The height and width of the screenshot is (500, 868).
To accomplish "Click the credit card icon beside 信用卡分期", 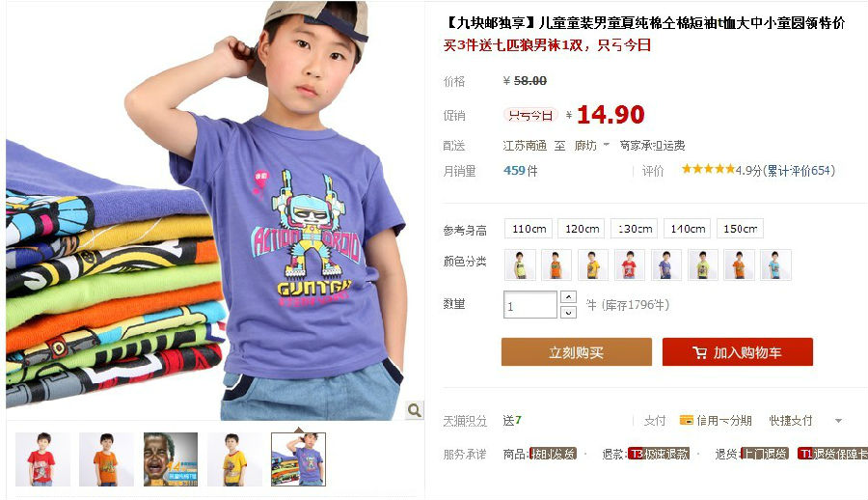I will click(x=687, y=420).
